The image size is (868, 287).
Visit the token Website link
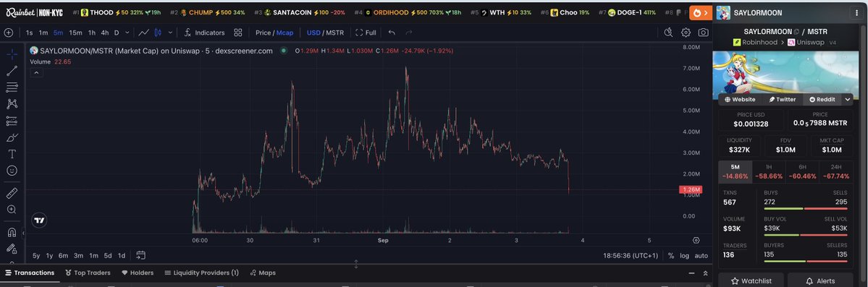[740, 100]
